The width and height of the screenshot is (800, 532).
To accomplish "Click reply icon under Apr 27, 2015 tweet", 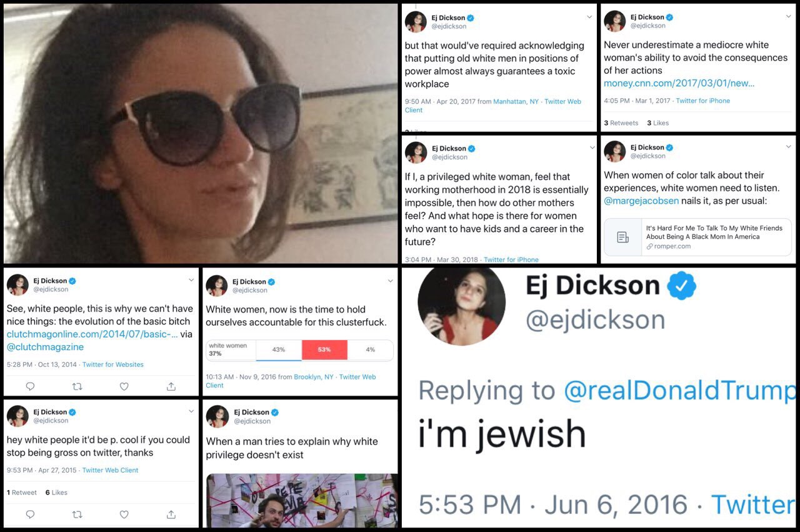I will click(x=30, y=514).
